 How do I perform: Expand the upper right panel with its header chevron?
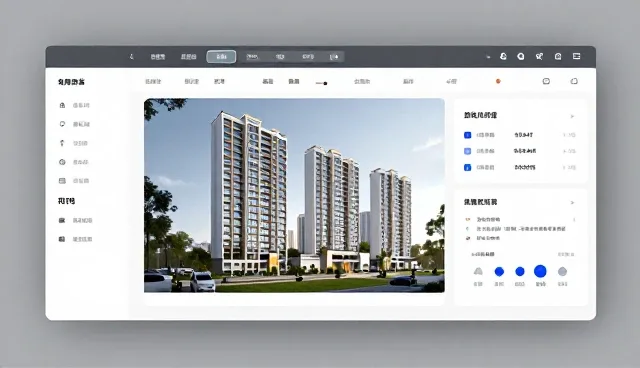[x=572, y=116]
